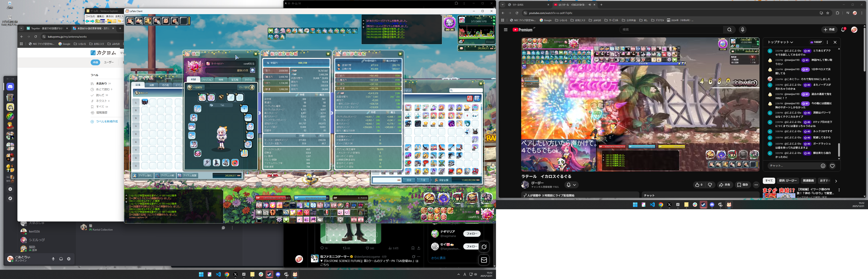Open the Fashion tab in status window
Image resolution: width=868 pixels, height=279 pixels.
click(x=207, y=80)
